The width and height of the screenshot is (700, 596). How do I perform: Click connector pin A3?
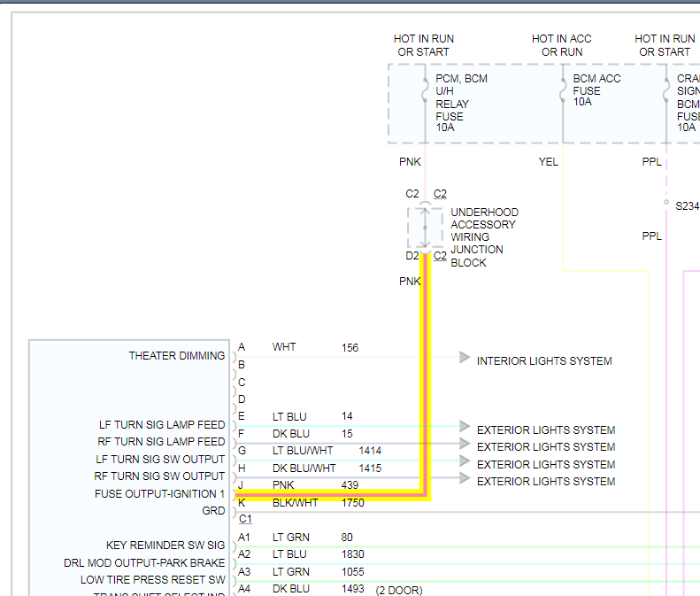(244, 571)
